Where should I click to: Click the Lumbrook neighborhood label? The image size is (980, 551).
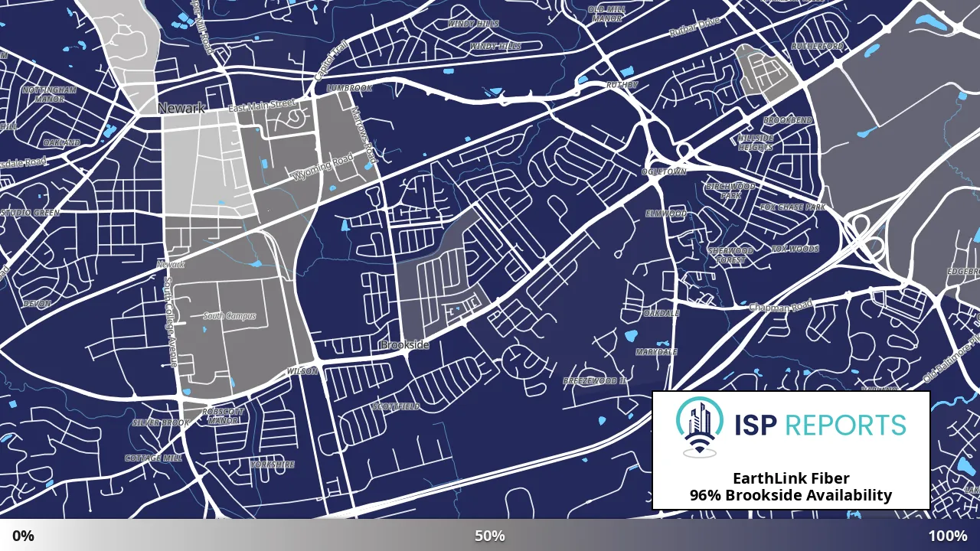click(349, 88)
